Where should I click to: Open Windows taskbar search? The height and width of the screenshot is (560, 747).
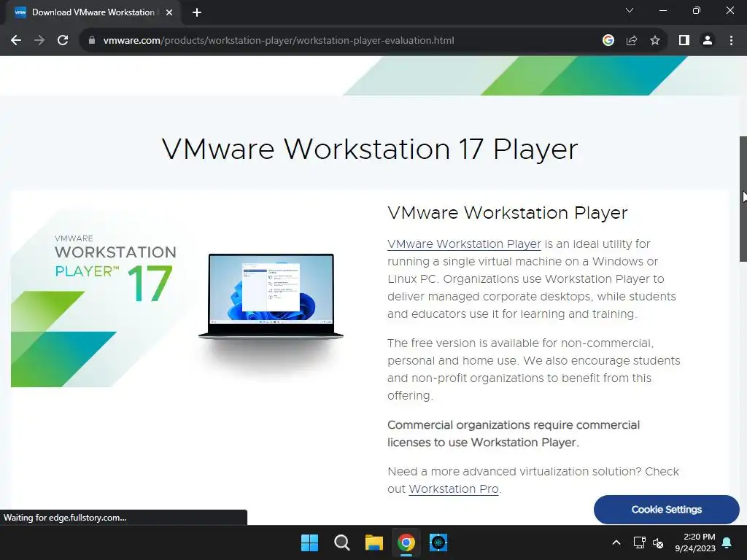[341, 542]
